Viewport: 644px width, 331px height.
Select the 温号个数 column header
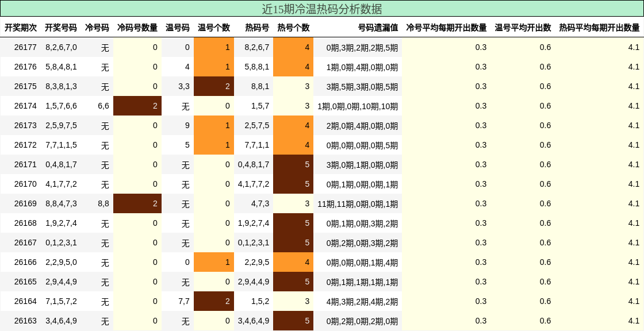(x=213, y=28)
